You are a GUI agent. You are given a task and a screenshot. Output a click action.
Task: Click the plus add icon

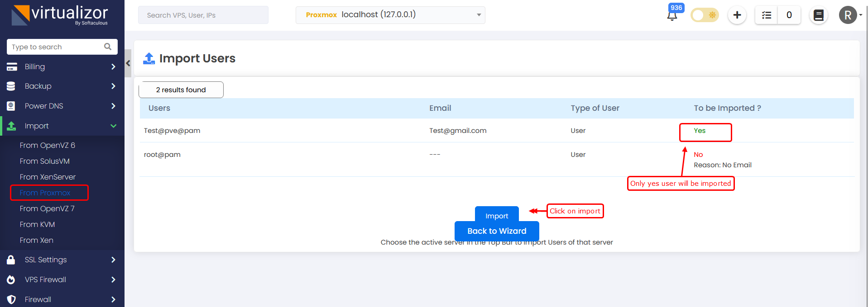click(x=737, y=15)
